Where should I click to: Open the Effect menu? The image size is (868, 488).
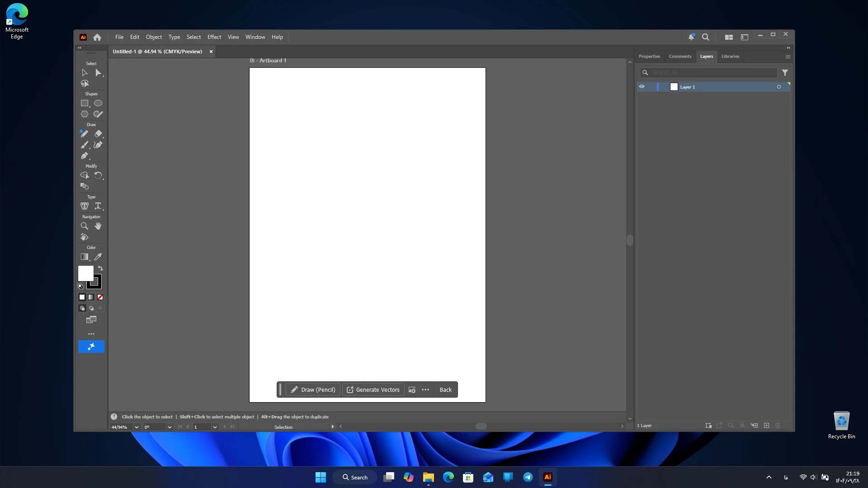click(x=214, y=37)
